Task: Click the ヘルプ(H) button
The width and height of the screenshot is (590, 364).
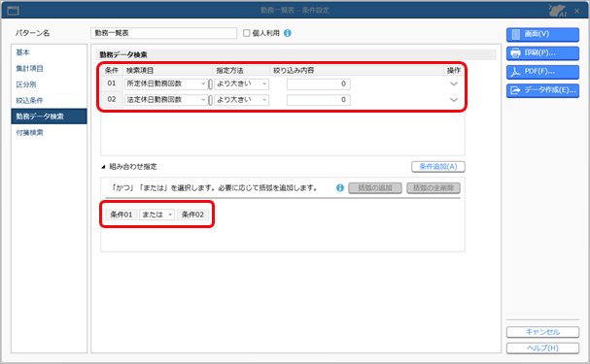Action: (542, 348)
